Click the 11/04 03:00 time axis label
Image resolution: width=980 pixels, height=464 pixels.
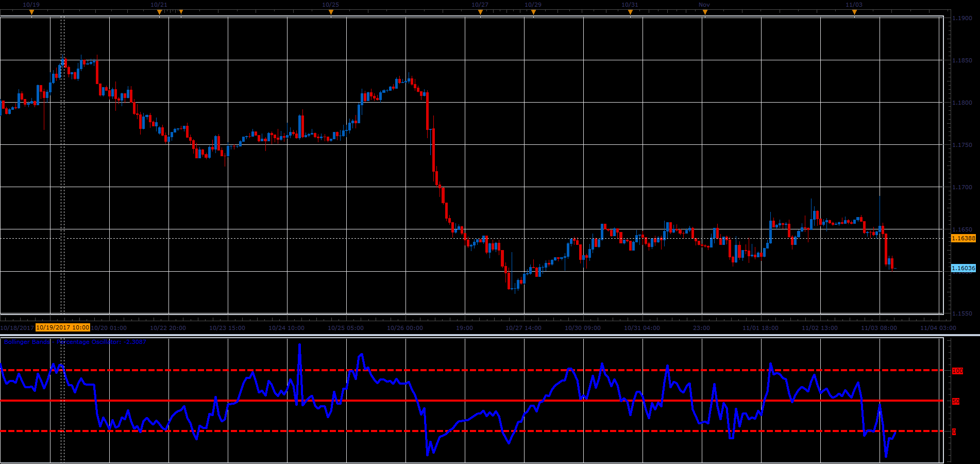(x=938, y=328)
